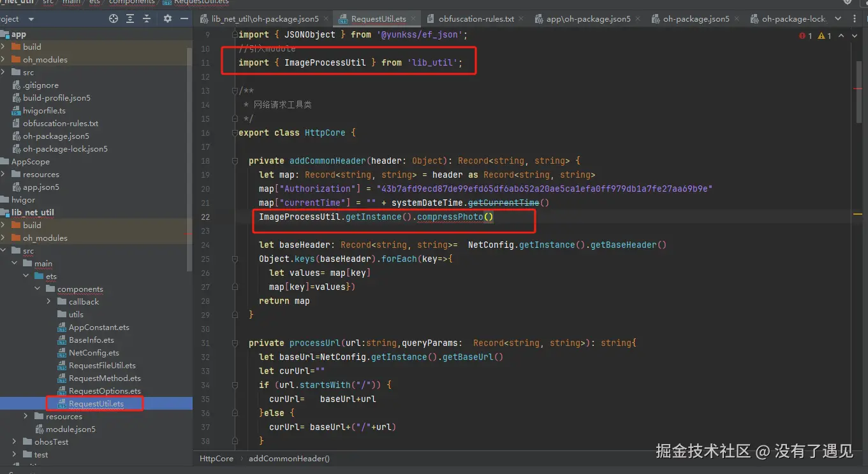This screenshot has width=868, height=474.
Task: Click getBaseUrl call on line 32
Action: 467,357
